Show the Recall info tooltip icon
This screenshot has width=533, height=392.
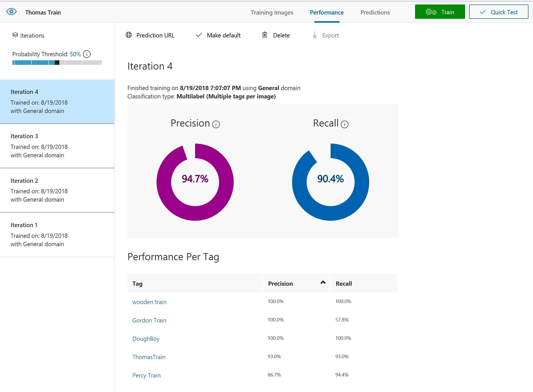345,124
